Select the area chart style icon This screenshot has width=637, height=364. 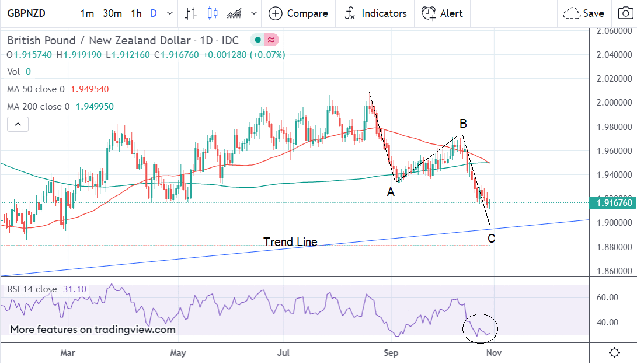pyautogui.click(x=235, y=13)
